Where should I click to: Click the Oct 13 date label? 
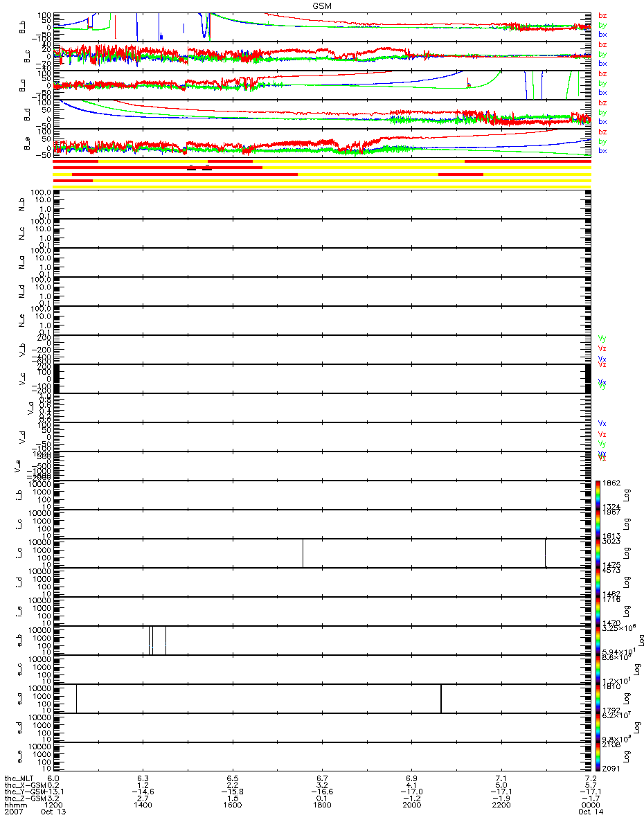tap(52, 813)
